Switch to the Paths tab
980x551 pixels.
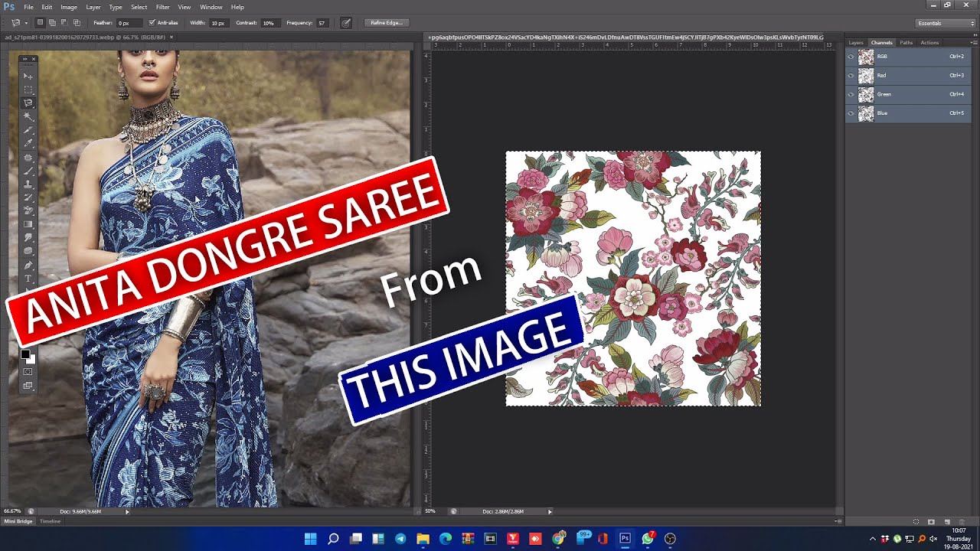click(x=906, y=43)
